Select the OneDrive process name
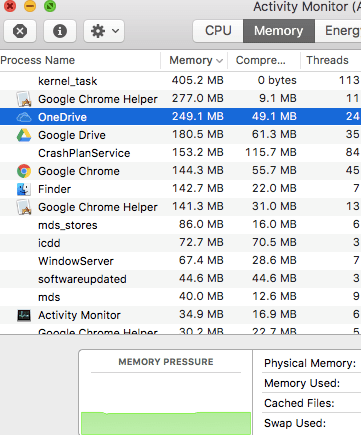Viewport: 361px width, 435px height. [62, 117]
